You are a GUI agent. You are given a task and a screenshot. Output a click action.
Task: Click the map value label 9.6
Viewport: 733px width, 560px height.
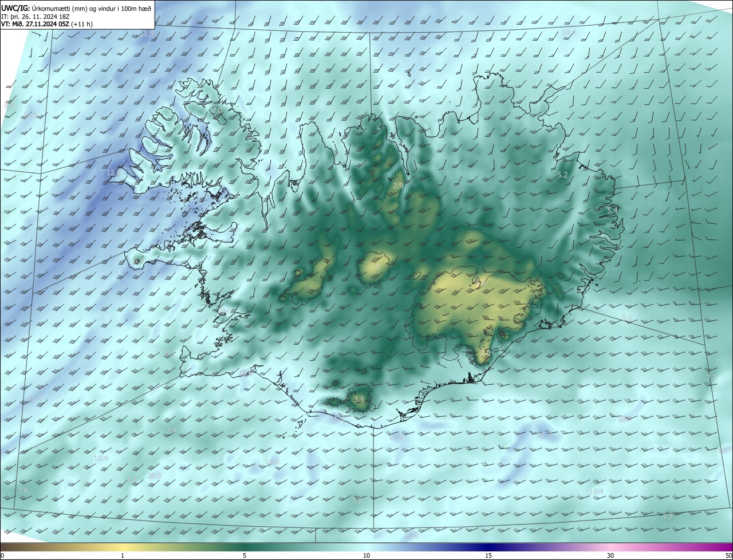point(627,318)
